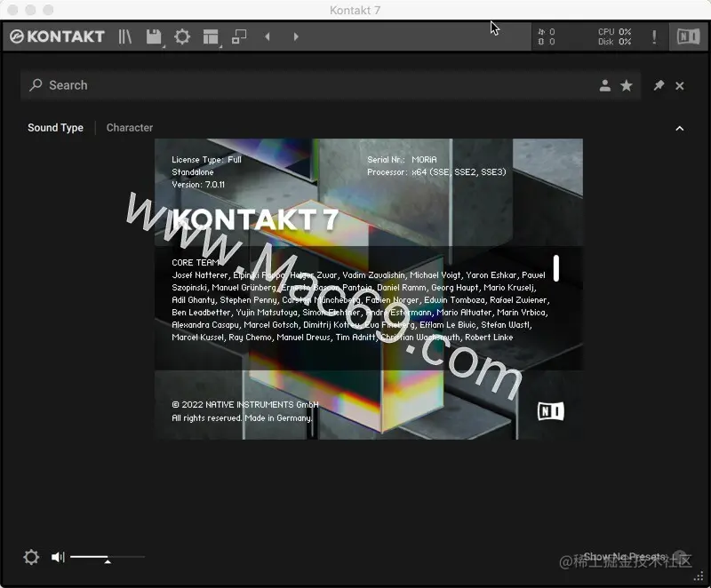Click the Kontakt 7 about splash image
The image size is (711, 588).
point(369,289)
